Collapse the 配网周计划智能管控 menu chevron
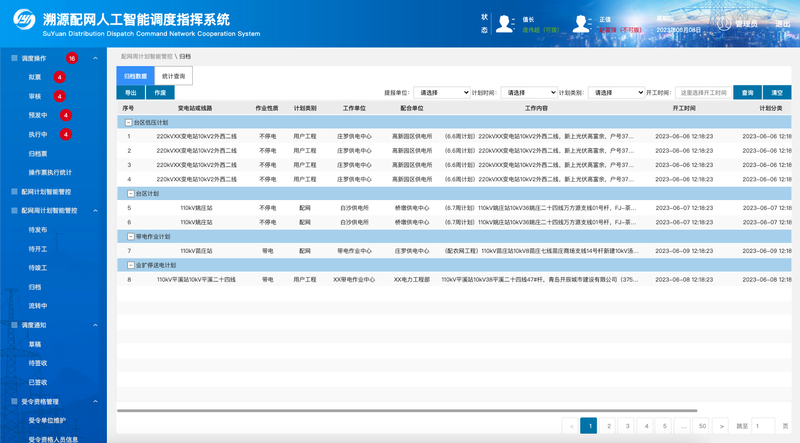800x443 pixels. [x=95, y=210]
